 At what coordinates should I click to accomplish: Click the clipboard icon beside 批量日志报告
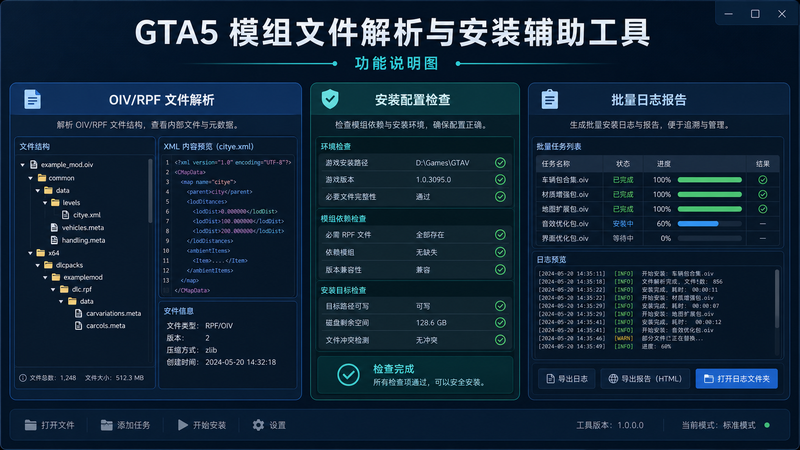549,99
